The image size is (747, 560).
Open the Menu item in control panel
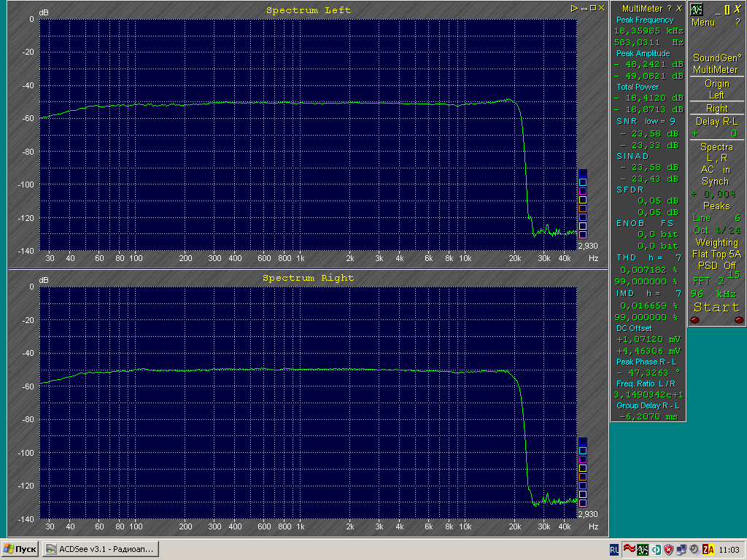[x=703, y=23]
